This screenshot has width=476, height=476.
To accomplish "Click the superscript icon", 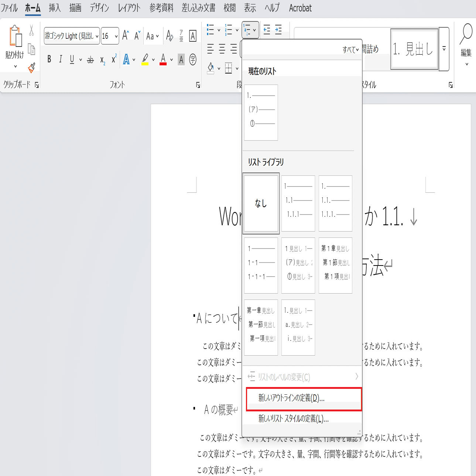I will [113, 59].
